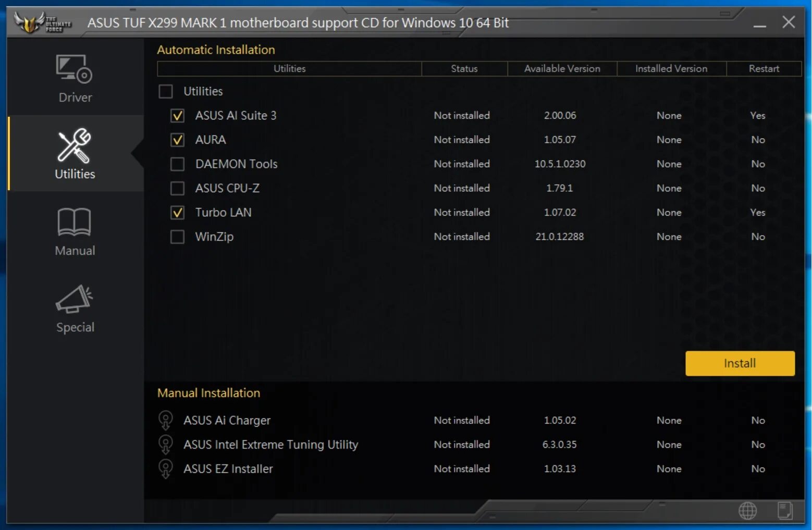Click the Automatic Installation heading

216,50
